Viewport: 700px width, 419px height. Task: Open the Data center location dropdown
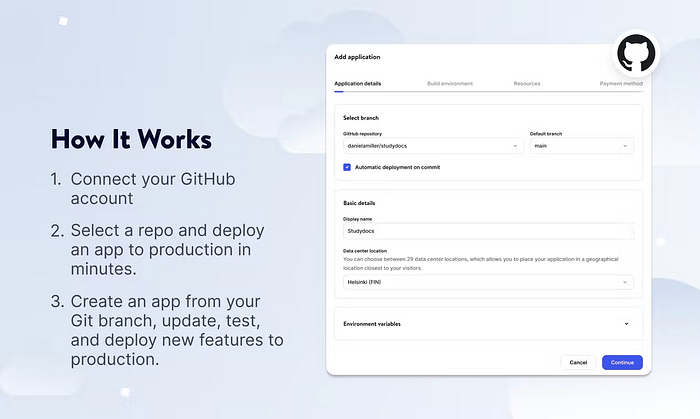tap(488, 282)
